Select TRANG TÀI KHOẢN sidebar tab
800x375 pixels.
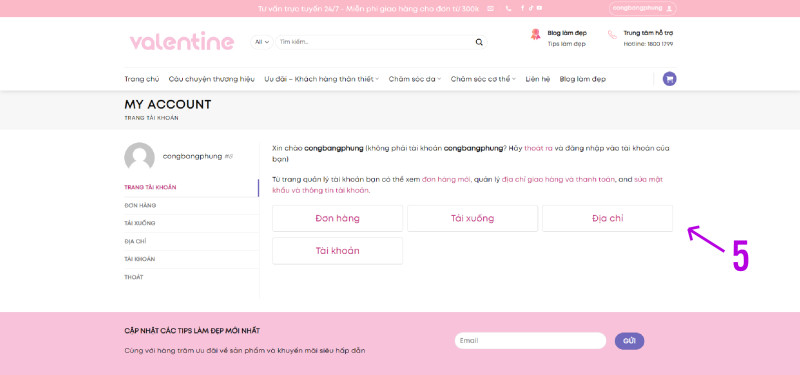(x=191, y=187)
